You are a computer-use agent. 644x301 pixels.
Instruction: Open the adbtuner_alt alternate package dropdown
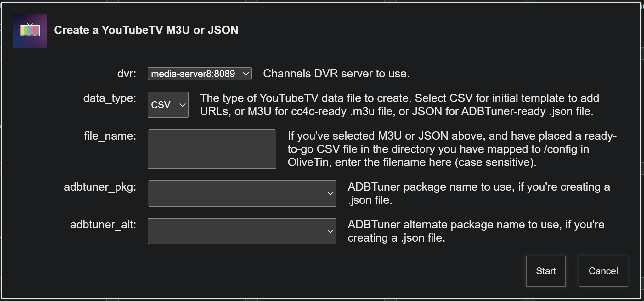(242, 231)
